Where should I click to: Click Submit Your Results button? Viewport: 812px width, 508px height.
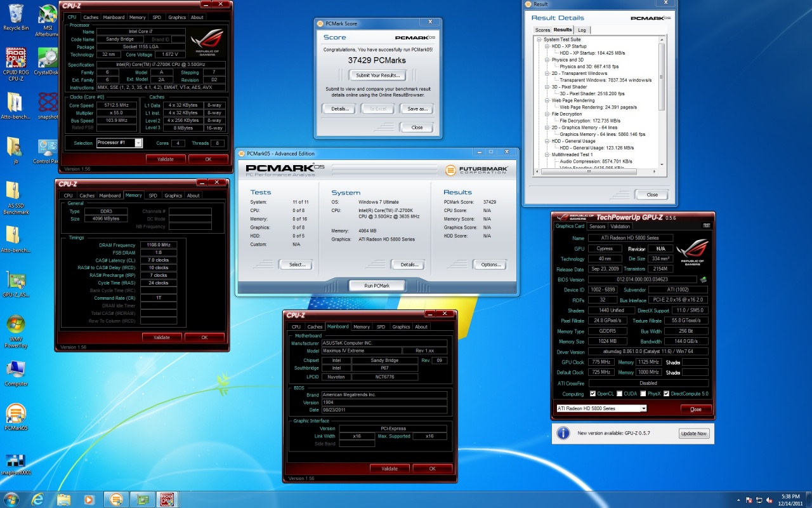[377, 76]
